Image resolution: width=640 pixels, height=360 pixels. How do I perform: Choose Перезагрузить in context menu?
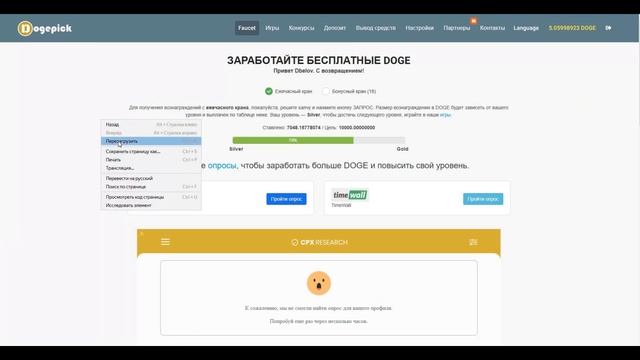click(x=151, y=141)
